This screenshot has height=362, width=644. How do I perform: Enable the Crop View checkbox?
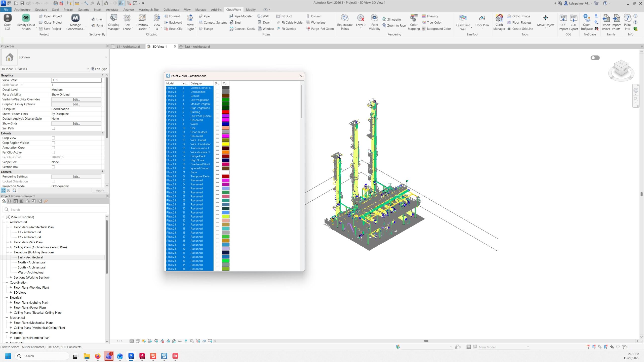(53, 138)
